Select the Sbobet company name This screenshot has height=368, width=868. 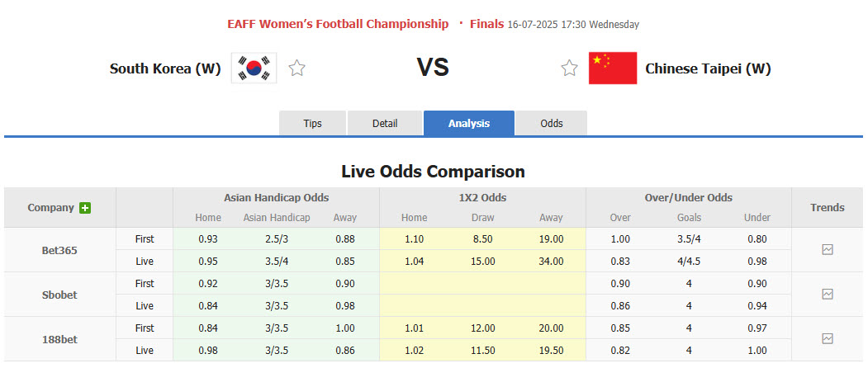click(59, 295)
